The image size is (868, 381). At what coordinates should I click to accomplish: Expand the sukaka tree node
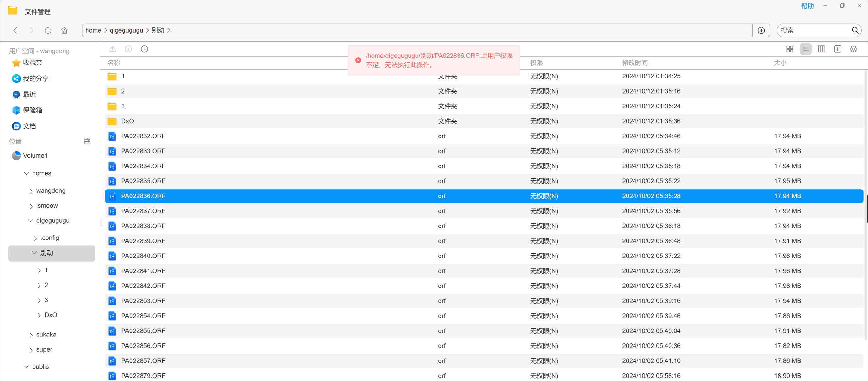(x=31, y=335)
